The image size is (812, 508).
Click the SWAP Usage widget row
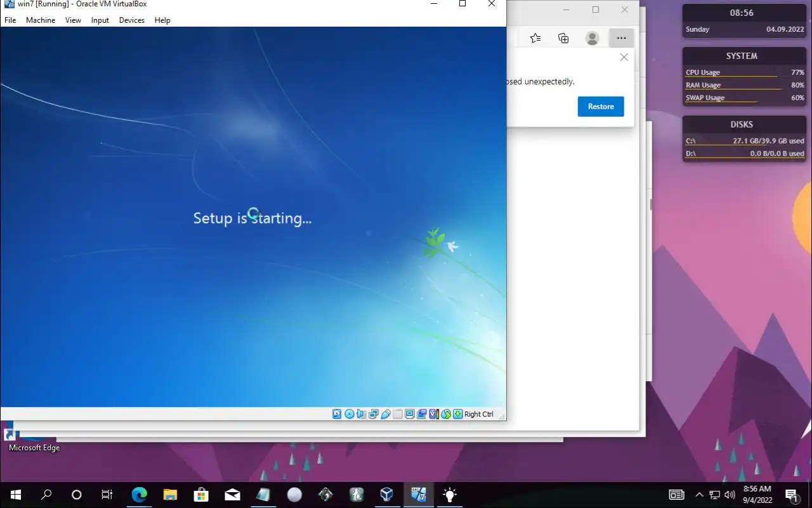tap(745, 98)
